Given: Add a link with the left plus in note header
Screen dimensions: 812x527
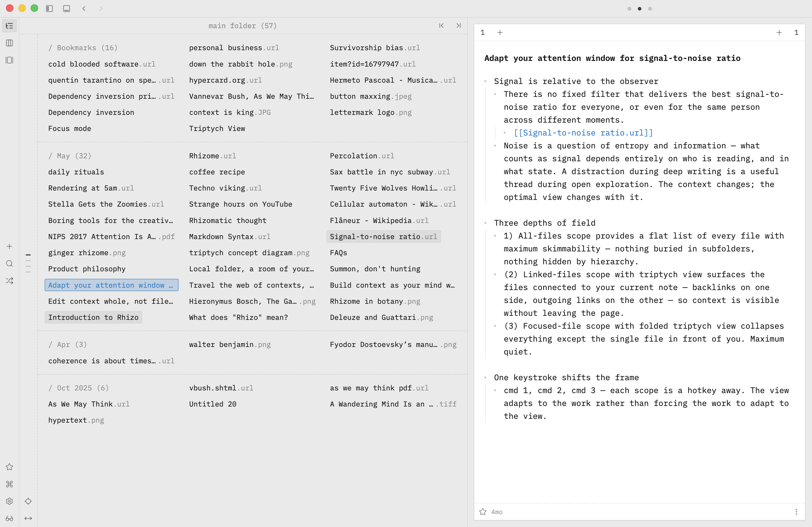Looking at the screenshot, I should click(x=500, y=32).
